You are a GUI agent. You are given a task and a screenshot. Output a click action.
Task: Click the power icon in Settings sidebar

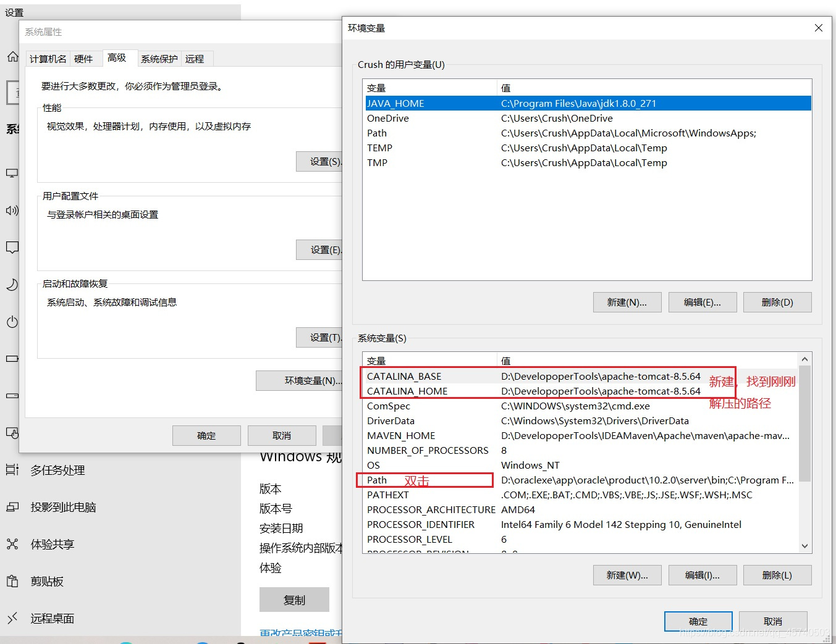(12, 322)
